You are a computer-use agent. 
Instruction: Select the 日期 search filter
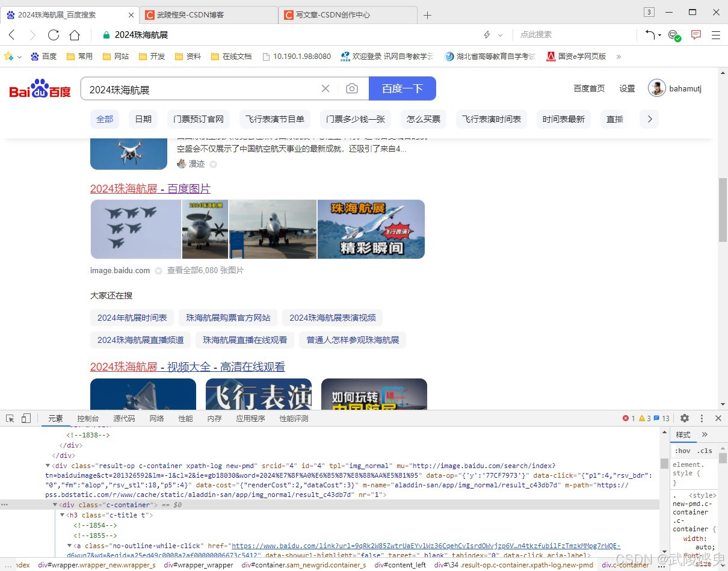(143, 119)
